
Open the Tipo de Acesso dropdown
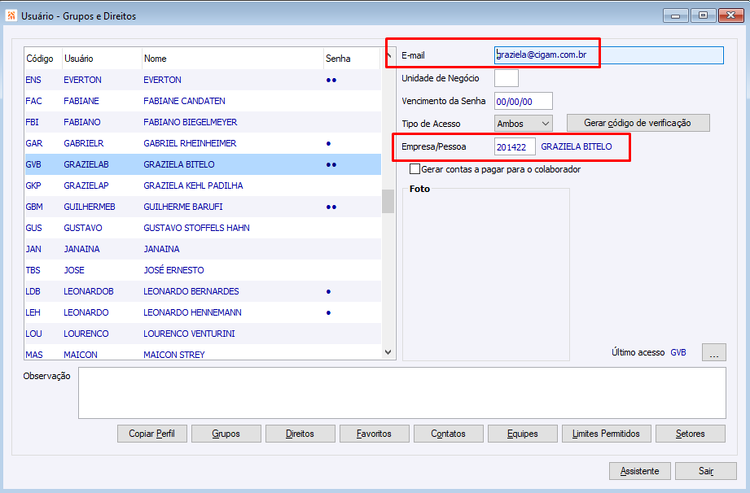click(523, 123)
